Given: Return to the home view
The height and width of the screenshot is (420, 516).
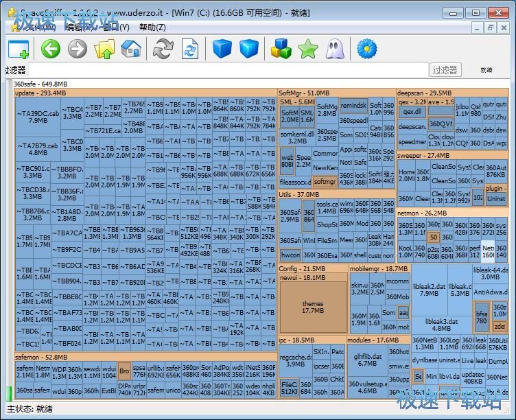Looking at the screenshot, I should [x=131, y=49].
